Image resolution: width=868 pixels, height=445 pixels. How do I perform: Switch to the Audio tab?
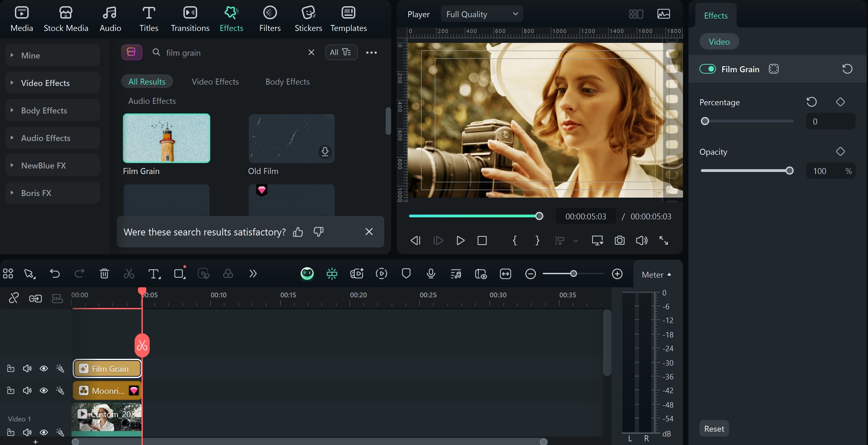pyautogui.click(x=110, y=19)
